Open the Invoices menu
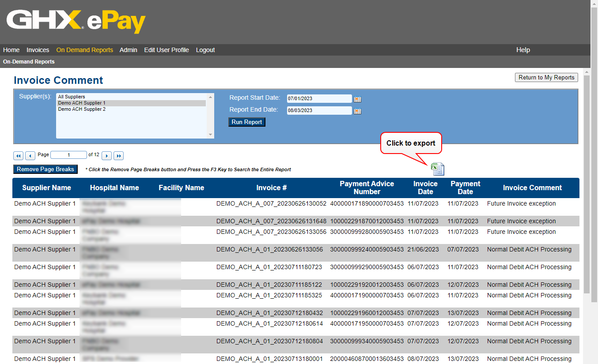The height and width of the screenshot is (364, 598). click(x=38, y=50)
